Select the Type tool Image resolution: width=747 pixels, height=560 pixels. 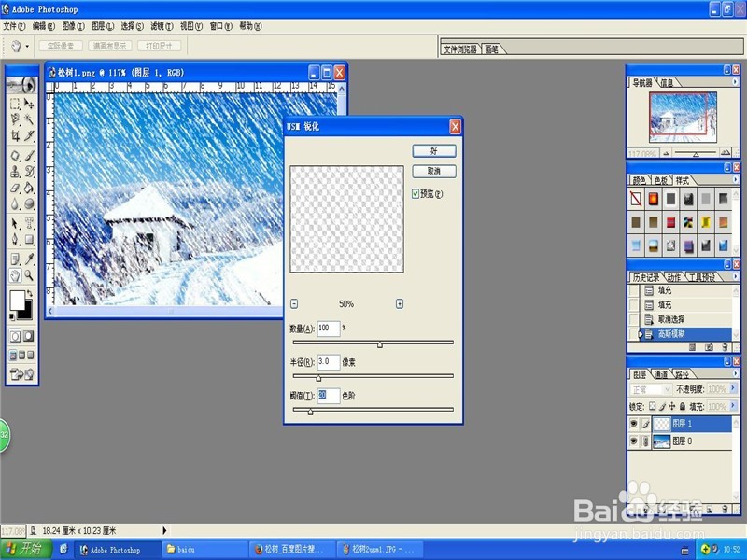[x=29, y=223]
